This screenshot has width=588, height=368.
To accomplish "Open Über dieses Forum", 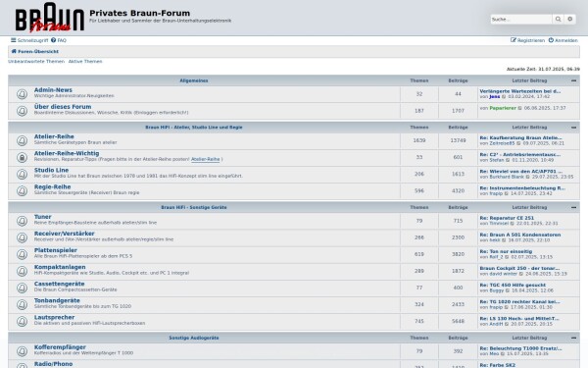I will coord(63,107).
